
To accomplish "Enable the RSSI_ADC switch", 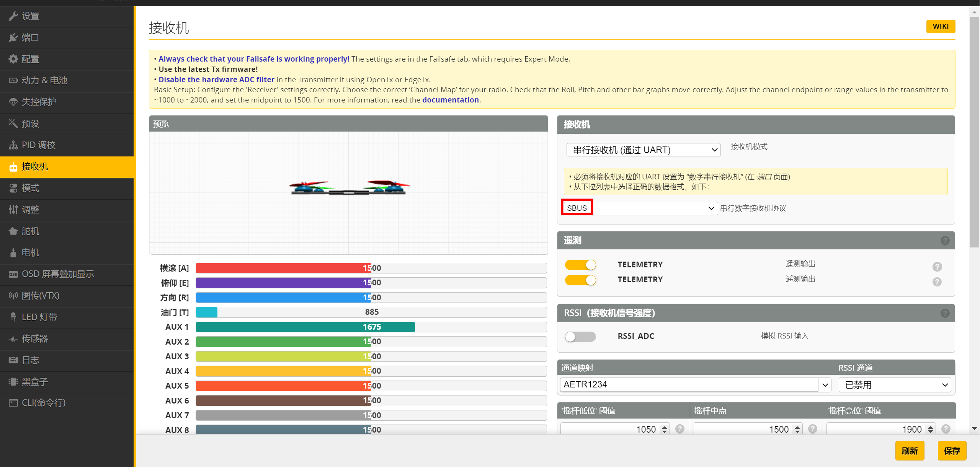I will [x=580, y=337].
